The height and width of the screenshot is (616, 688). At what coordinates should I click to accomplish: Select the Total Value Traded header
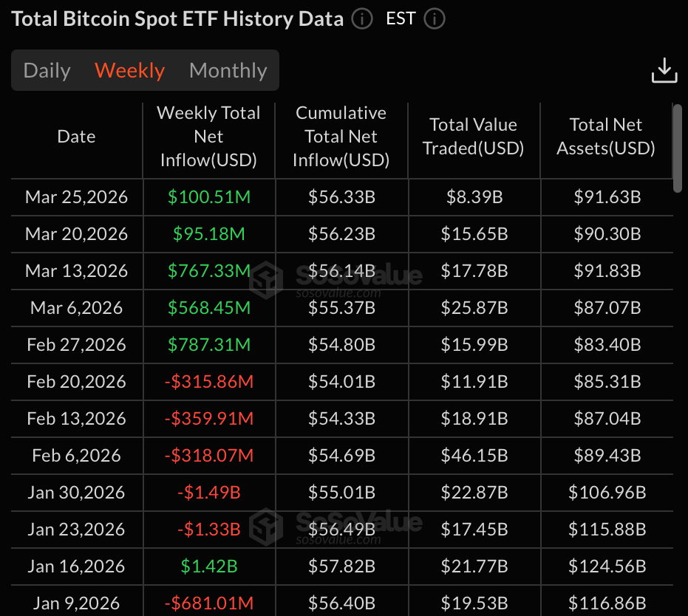[473, 136]
